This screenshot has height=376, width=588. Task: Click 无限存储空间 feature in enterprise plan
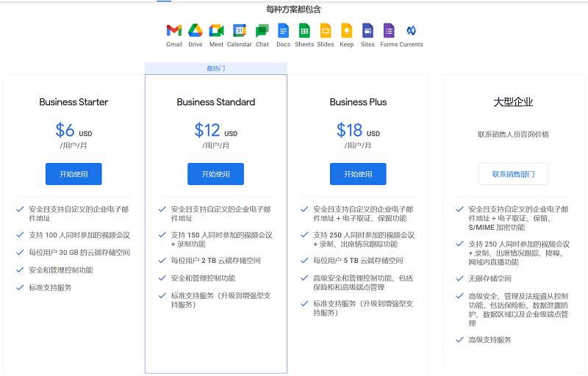pyautogui.click(x=490, y=278)
